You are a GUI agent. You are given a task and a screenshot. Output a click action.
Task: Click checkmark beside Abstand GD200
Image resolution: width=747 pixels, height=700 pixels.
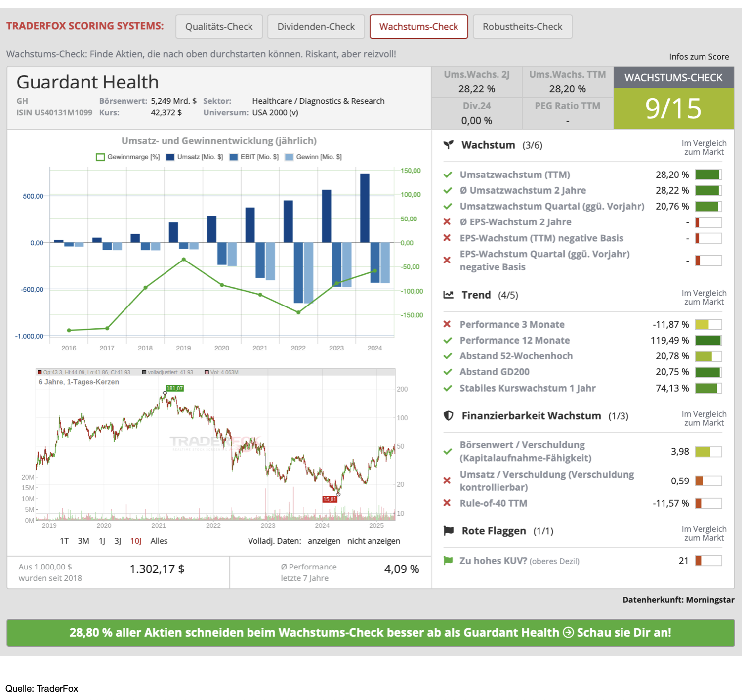point(448,372)
